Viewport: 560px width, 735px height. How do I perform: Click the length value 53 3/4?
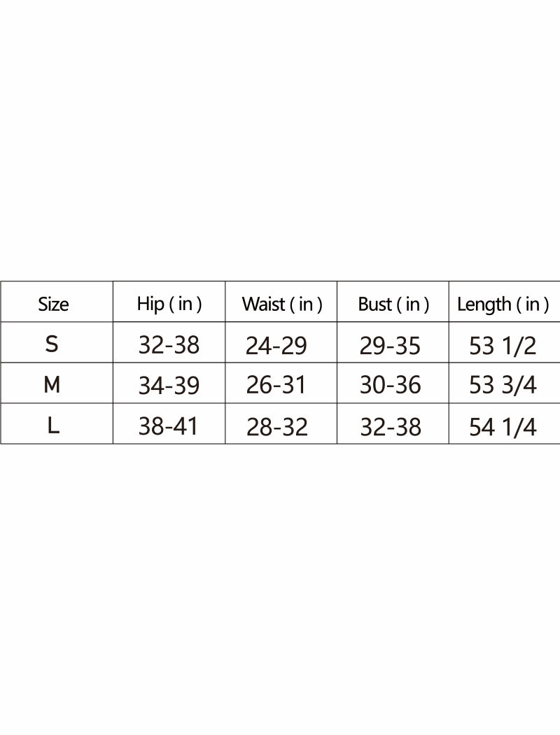pyautogui.click(x=503, y=385)
